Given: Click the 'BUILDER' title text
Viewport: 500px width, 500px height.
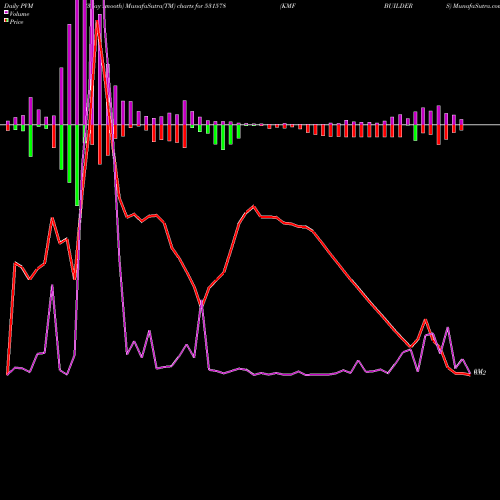Looking at the screenshot, I should [x=398, y=6].
